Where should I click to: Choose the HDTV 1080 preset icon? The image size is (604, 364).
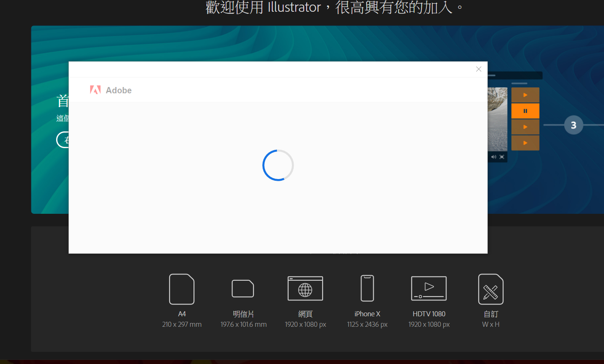tap(429, 288)
